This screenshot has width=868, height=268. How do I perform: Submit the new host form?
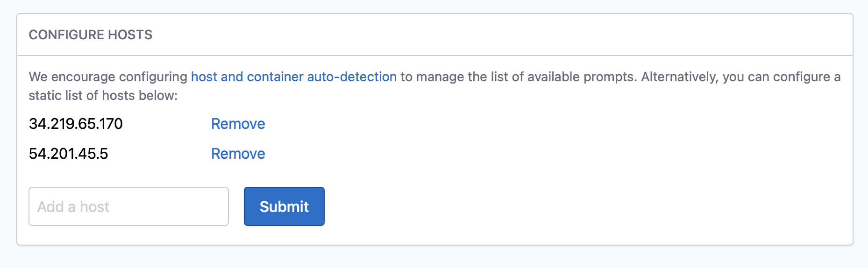[x=284, y=206]
